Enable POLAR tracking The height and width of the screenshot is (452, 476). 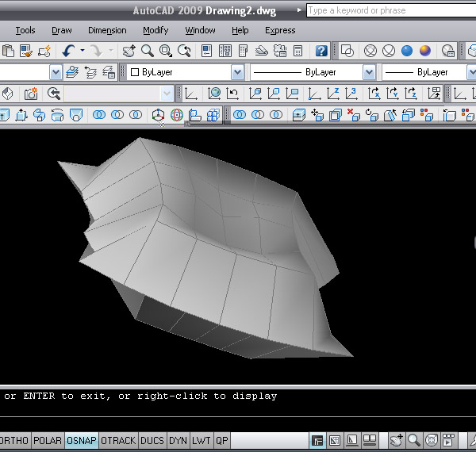(x=48, y=441)
